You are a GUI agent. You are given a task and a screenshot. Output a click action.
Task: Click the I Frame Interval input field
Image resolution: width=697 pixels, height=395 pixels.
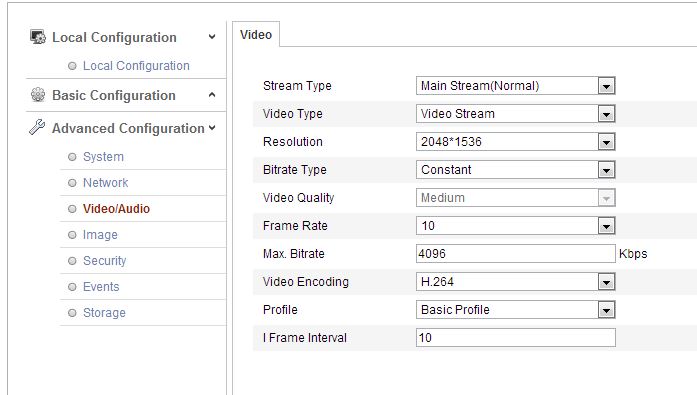coord(516,337)
